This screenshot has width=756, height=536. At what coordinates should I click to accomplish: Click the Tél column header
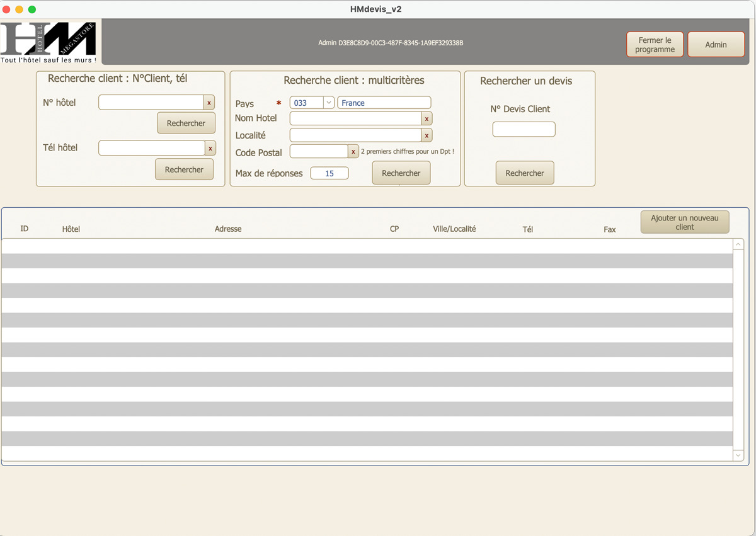pyautogui.click(x=528, y=230)
